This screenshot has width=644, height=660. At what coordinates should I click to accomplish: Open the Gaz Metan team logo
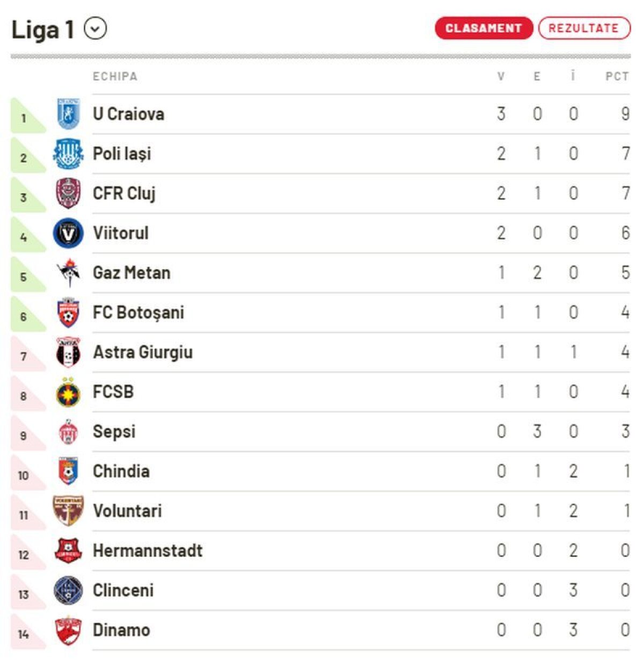tap(68, 273)
